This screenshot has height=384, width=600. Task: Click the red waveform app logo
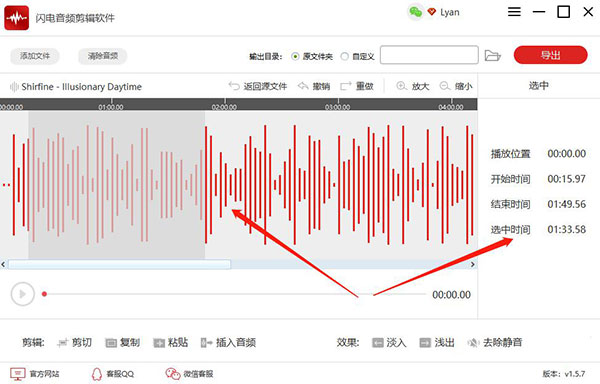click(x=16, y=18)
